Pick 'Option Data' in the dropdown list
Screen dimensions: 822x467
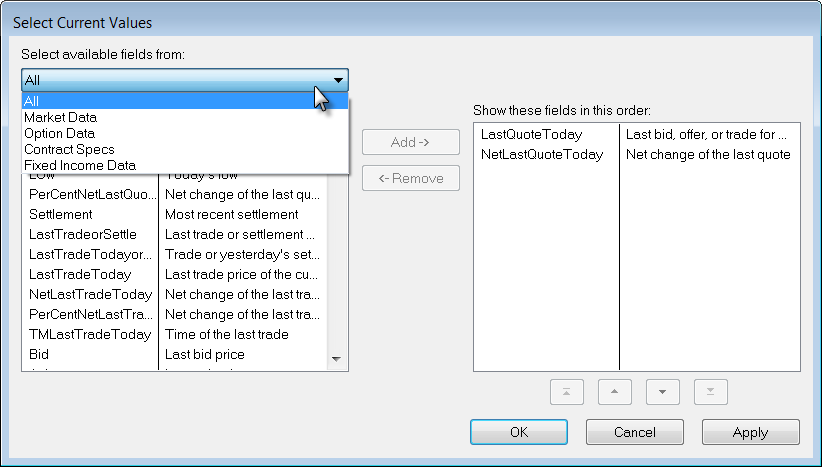click(59, 133)
